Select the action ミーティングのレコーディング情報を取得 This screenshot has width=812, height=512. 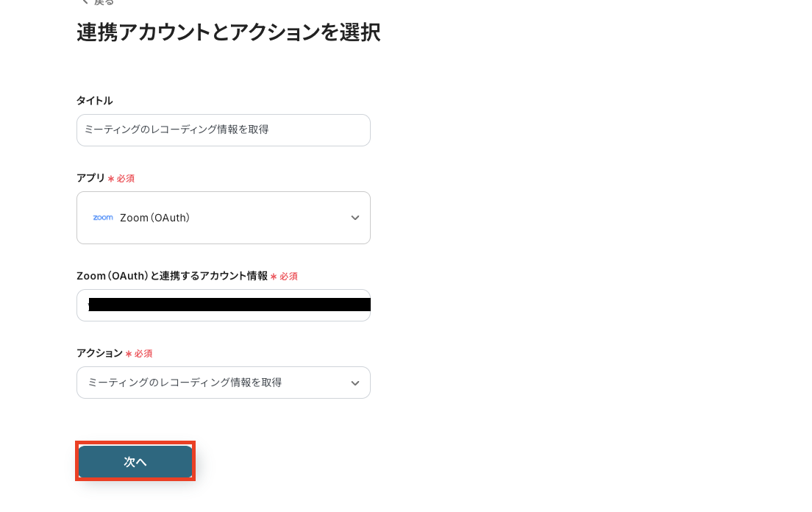pos(224,383)
